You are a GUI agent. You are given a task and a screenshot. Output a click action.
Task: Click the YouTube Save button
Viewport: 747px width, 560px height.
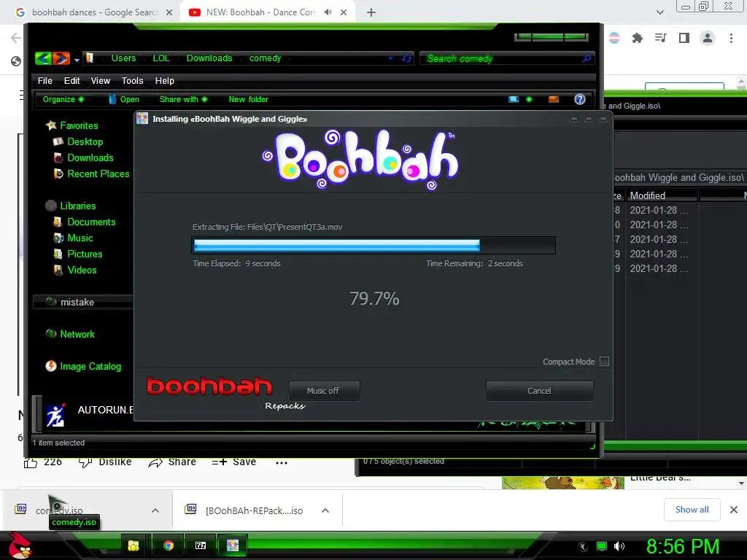pyautogui.click(x=234, y=462)
